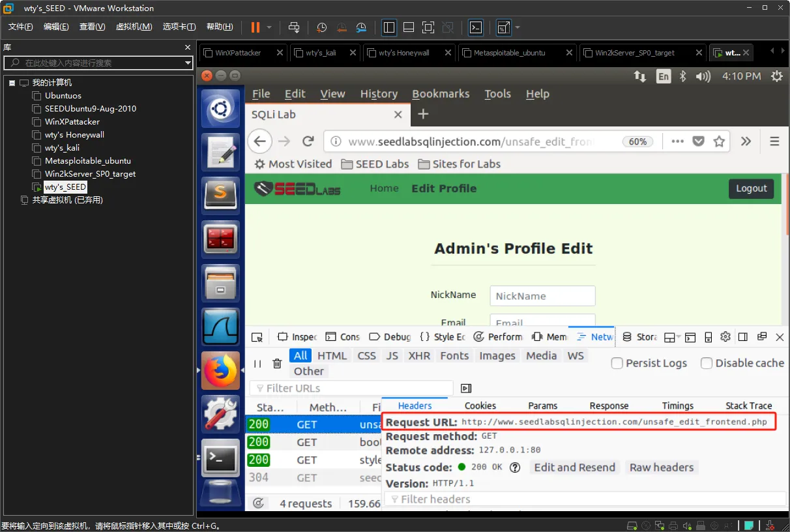The width and height of the screenshot is (790, 532).
Task: Click the Firefox back arrow button
Action: coord(260,141)
